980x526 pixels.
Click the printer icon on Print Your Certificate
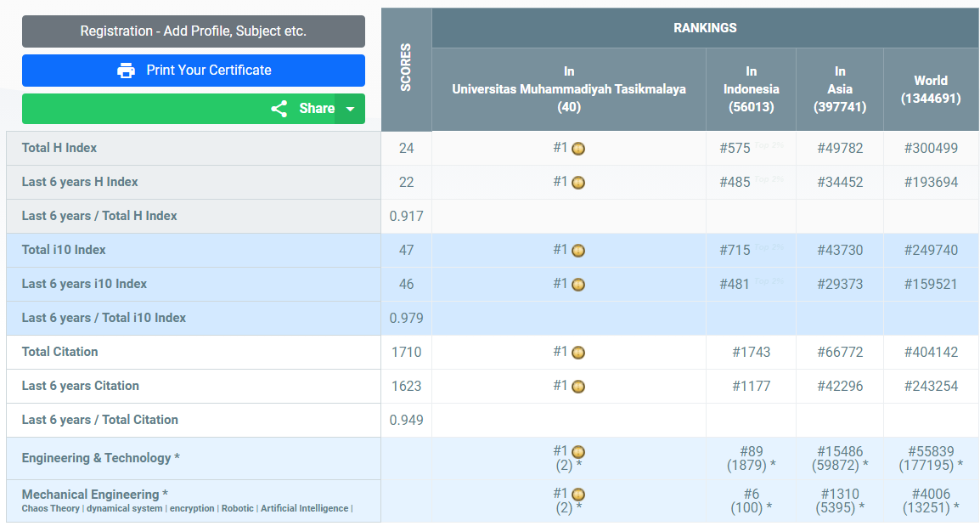pyautogui.click(x=127, y=71)
